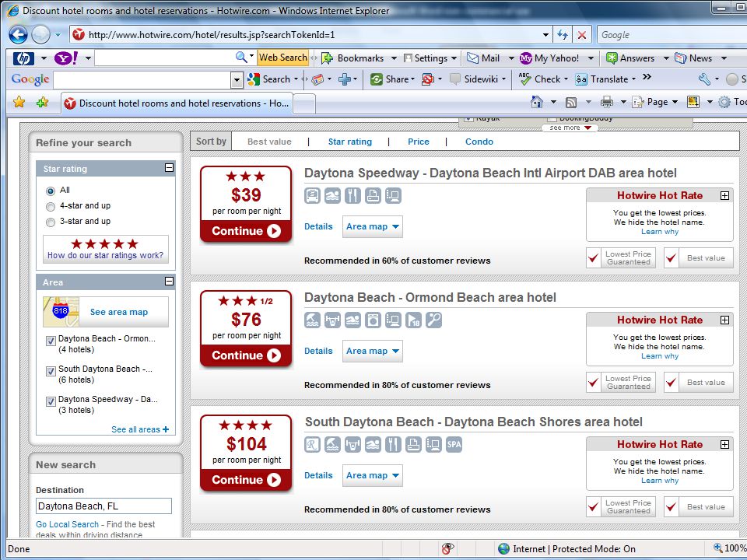Click the pool amenity icon for $39 hotel
747x560 pixels.
(x=332, y=196)
